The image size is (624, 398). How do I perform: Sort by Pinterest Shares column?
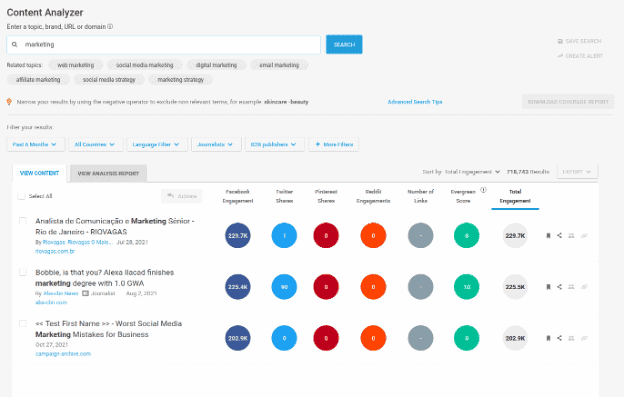(x=326, y=196)
